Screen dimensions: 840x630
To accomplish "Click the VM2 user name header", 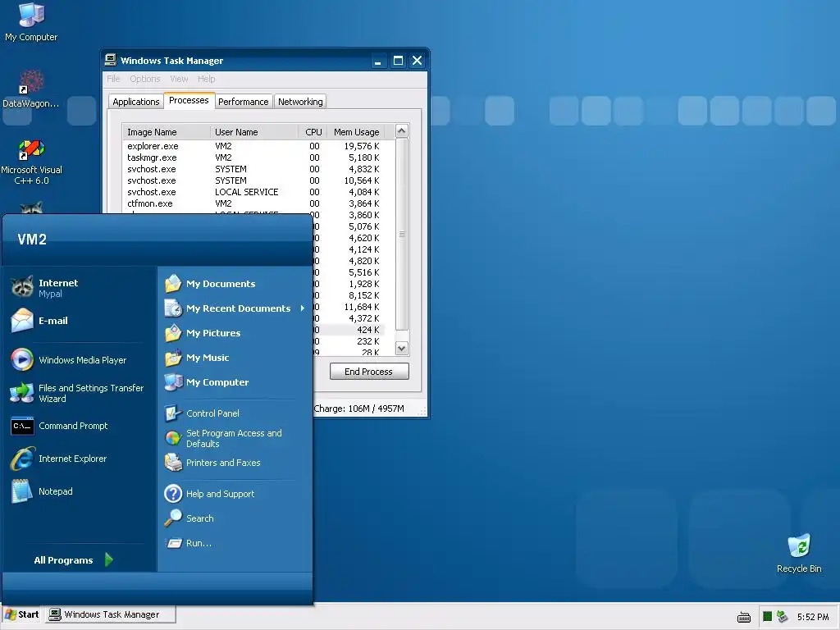I will point(32,240).
